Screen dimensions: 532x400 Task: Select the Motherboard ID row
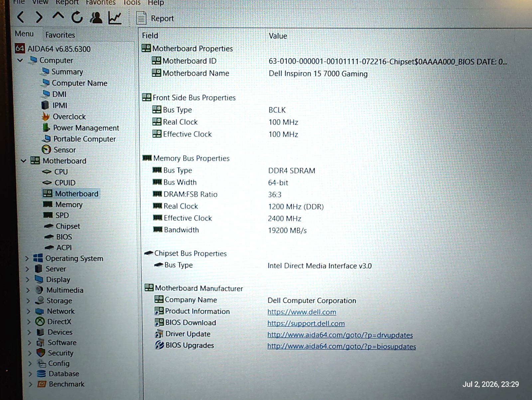click(x=329, y=61)
